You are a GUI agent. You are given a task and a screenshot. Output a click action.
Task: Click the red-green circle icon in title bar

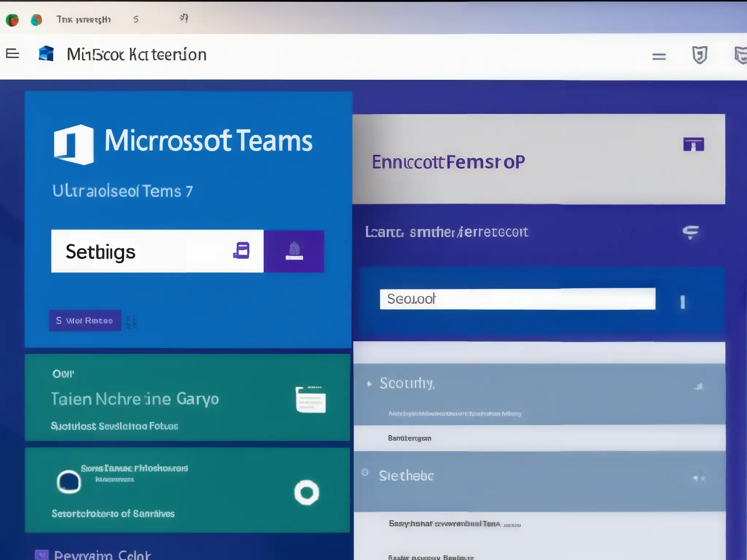click(x=12, y=20)
